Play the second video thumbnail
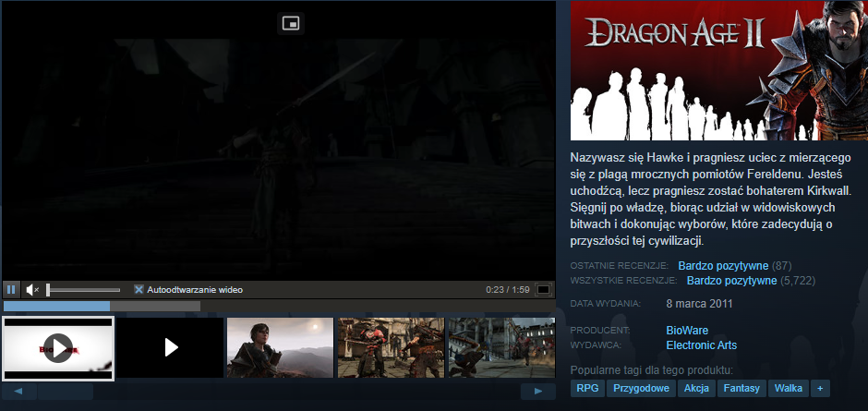 pyautogui.click(x=170, y=347)
